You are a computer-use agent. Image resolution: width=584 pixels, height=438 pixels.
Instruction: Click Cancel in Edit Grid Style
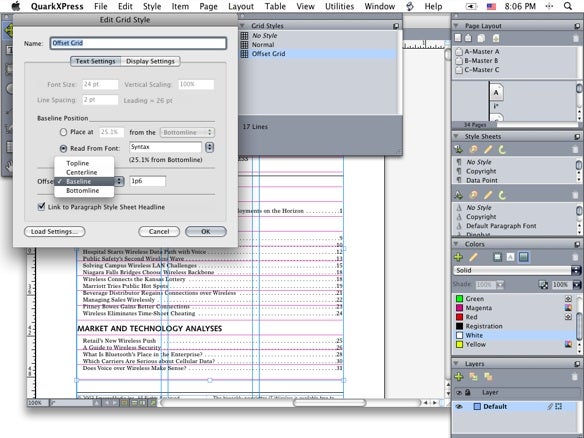tap(159, 231)
